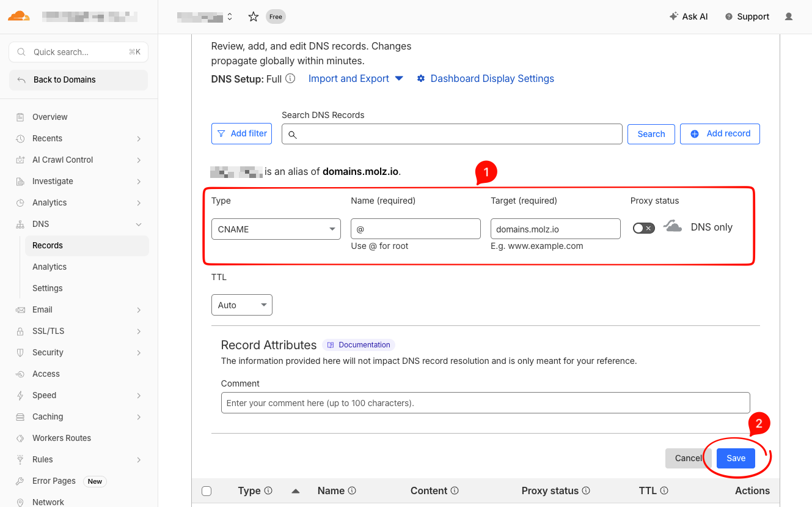This screenshot has height=507, width=812.
Task: Expand the Speed chevron
Action: click(x=139, y=395)
